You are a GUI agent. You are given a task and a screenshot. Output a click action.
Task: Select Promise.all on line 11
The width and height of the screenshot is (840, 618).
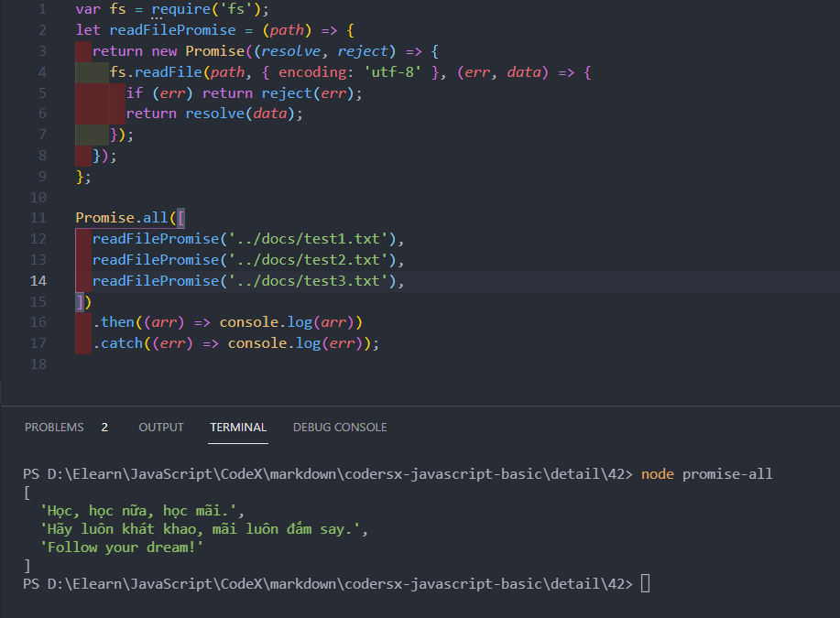[x=122, y=217]
